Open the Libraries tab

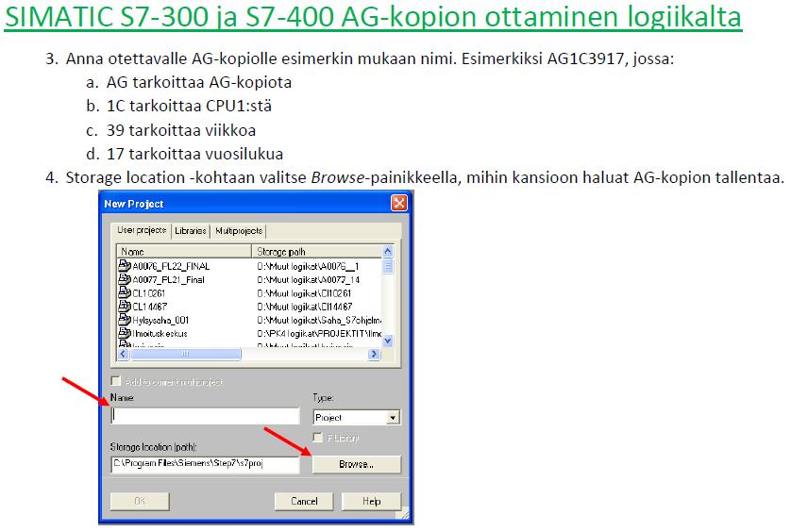coord(190,231)
